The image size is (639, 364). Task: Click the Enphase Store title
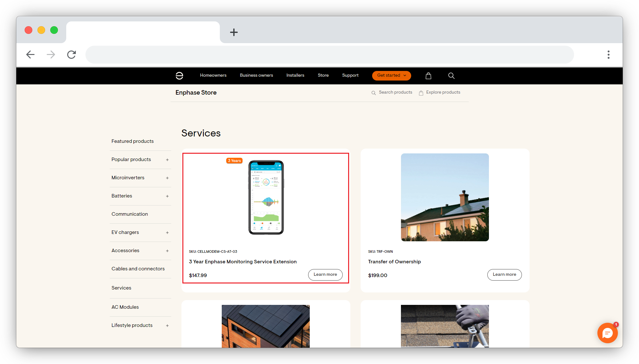[x=196, y=93]
